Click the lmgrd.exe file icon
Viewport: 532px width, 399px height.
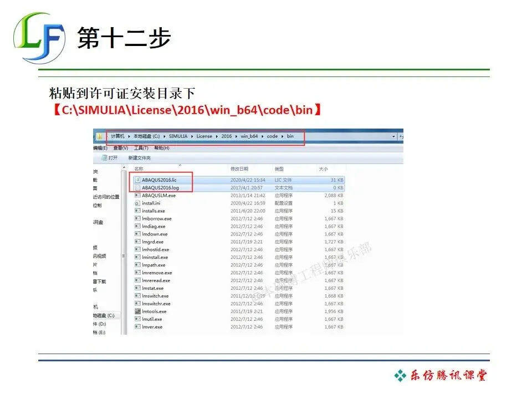[137, 242]
